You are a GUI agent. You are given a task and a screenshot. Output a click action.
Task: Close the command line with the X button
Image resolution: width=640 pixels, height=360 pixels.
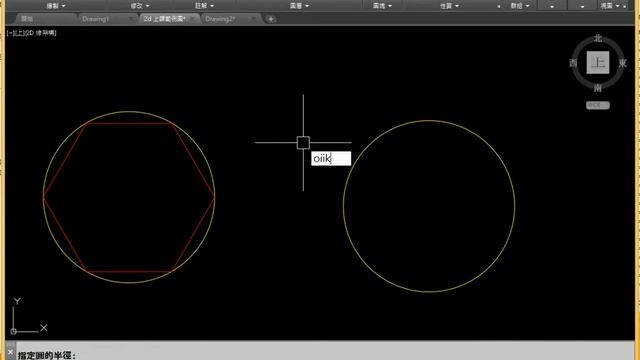coord(11,353)
